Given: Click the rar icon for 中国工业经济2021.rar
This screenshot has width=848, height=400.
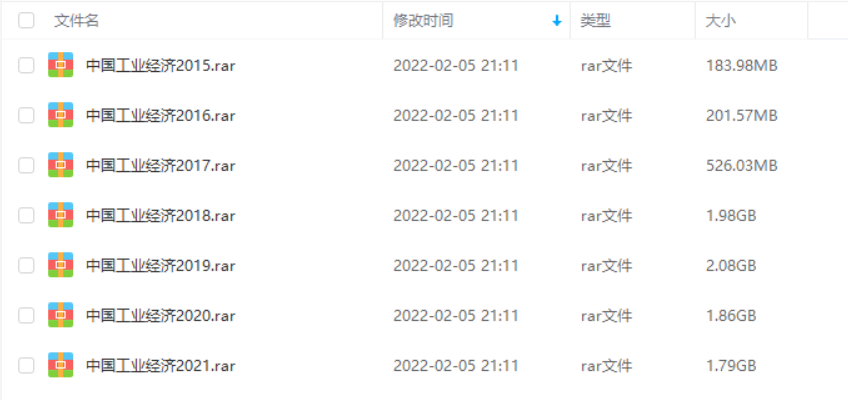Looking at the screenshot, I should coord(60,365).
